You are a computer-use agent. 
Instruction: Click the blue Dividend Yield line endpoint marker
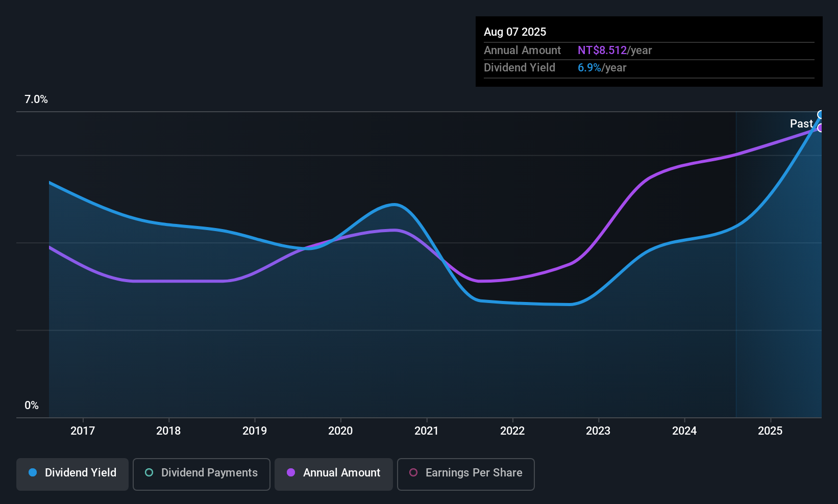click(821, 115)
